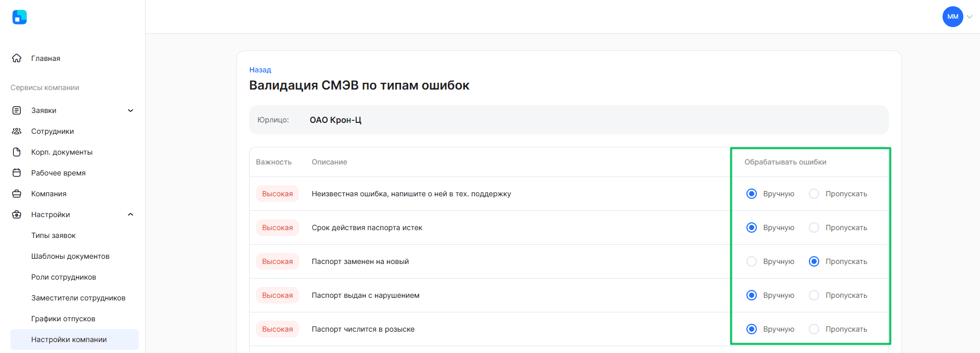The height and width of the screenshot is (353, 980).
Task: Click description Паспорт заменен на новый
Action: (x=360, y=261)
